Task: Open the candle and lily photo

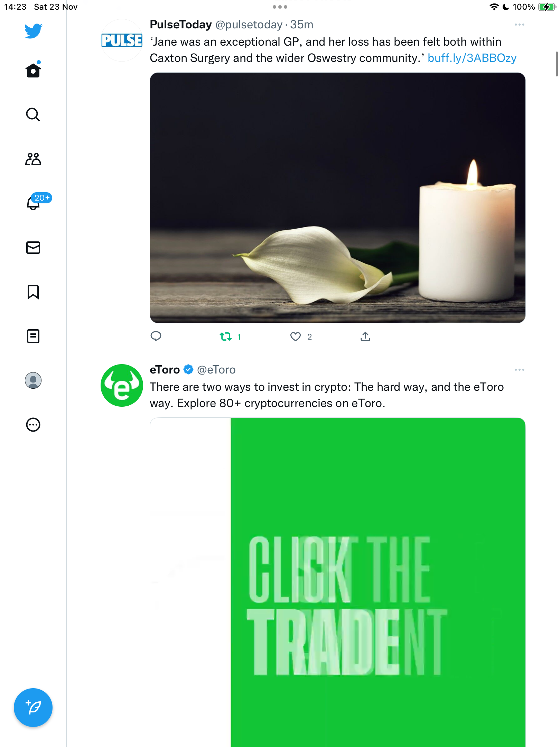Action: click(x=337, y=198)
